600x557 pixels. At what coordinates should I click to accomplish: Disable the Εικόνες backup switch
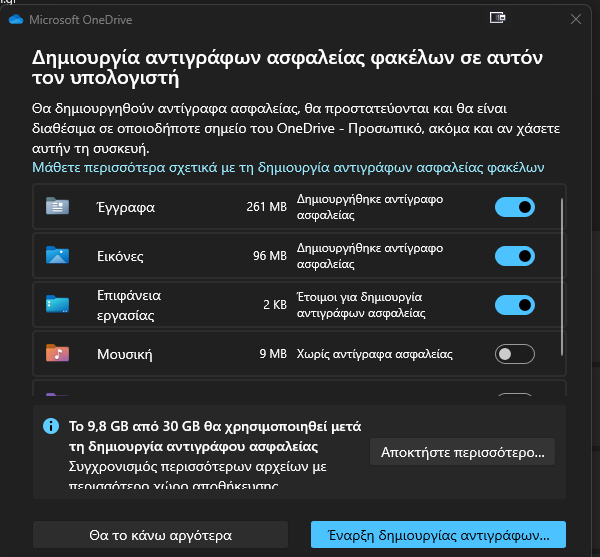(515, 256)
